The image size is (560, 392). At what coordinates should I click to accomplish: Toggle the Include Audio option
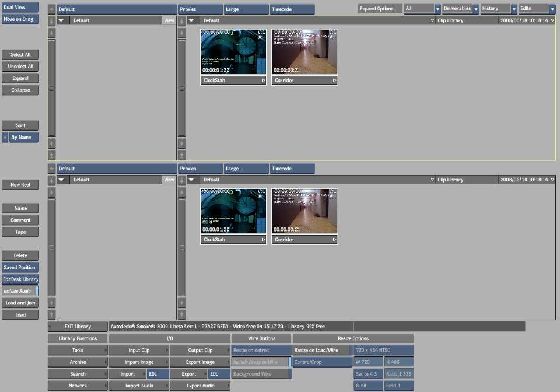click(20, 291)
